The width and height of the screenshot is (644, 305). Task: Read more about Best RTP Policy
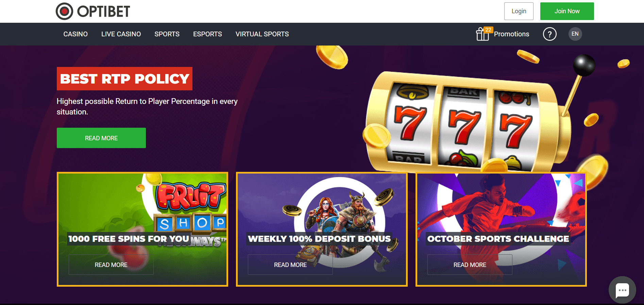tap(101, 138)
